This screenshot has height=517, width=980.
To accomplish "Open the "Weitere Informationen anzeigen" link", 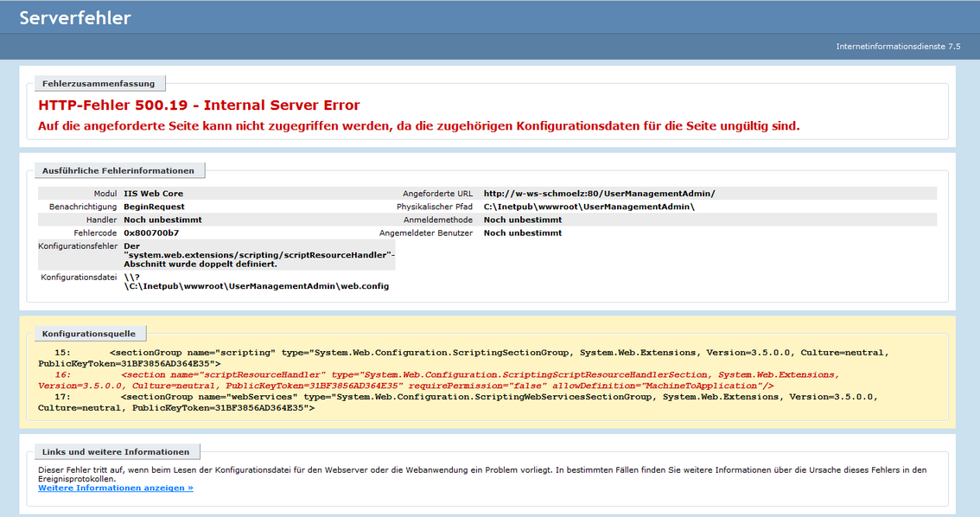I will tap(115, 487).
